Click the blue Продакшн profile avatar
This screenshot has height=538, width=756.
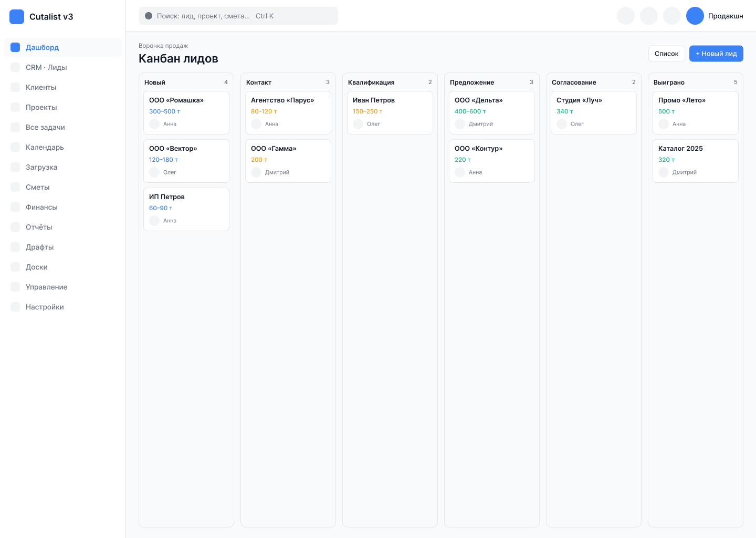pyautogui.click(x=695, y=16)
